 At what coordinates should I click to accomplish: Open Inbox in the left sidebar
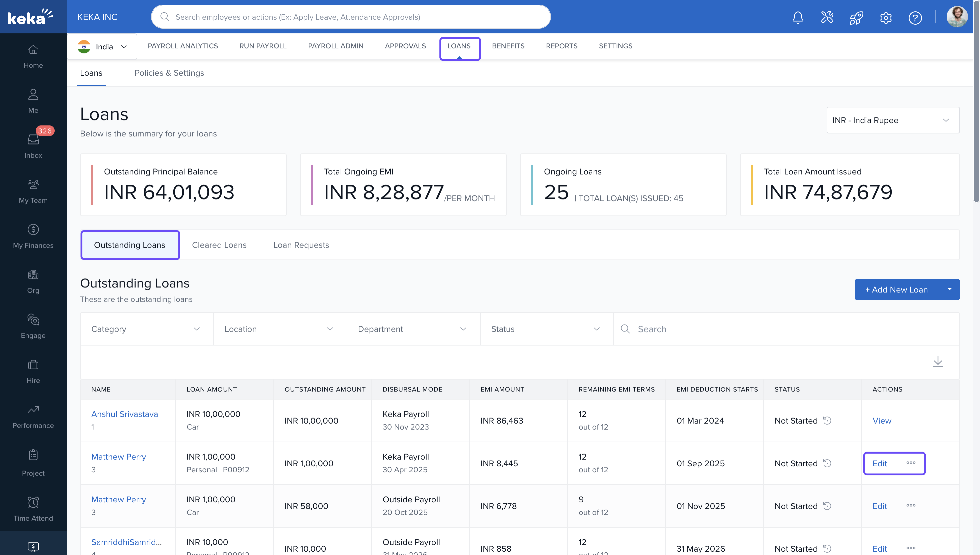pyautogui.click(x=33, y=145)
